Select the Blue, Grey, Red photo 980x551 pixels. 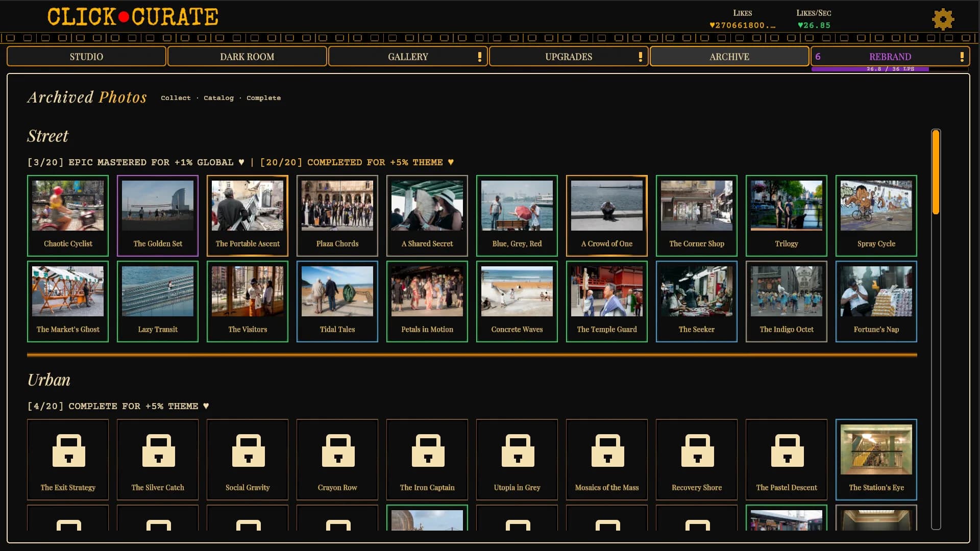coord(517,216)
